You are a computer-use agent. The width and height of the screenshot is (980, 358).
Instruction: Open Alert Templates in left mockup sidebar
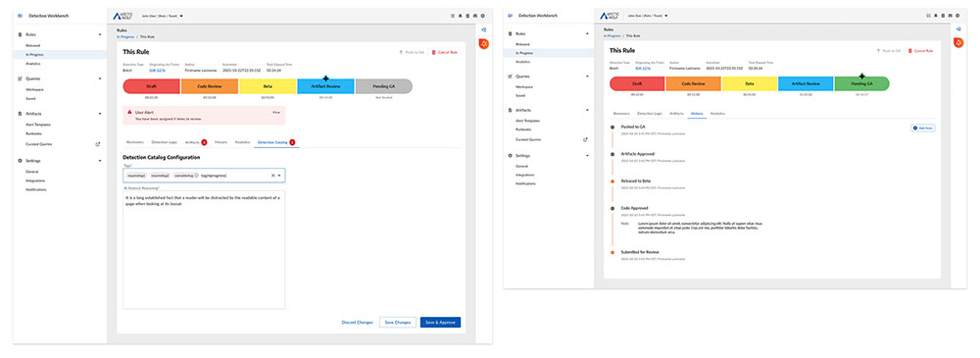tap(38, 125)
